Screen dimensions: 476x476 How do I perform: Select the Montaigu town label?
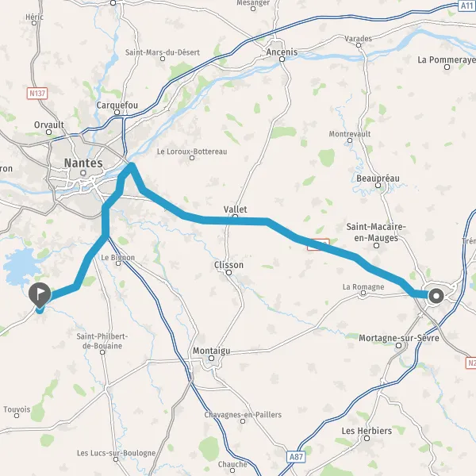tap(212, 351)
